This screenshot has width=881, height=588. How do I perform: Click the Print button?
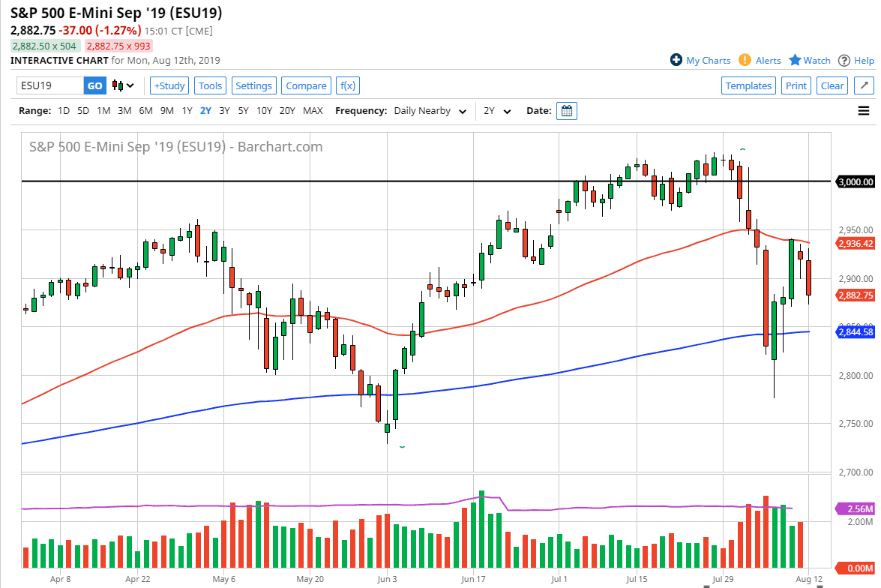(x=796, y=85)
